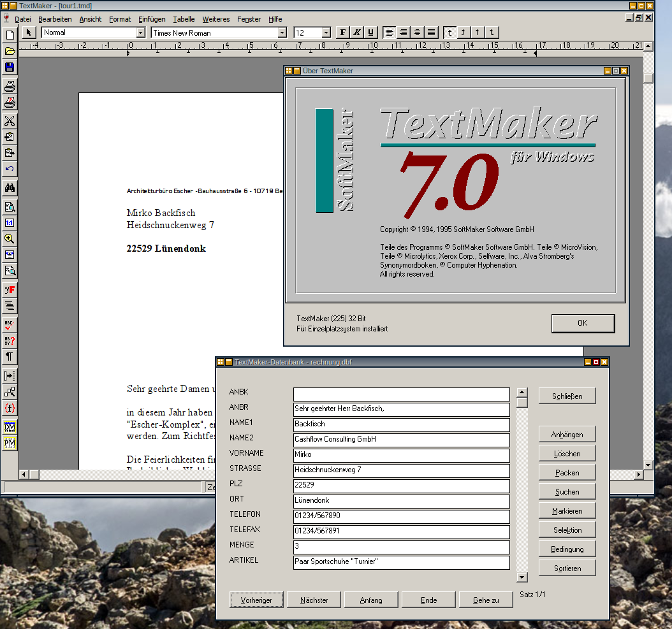The image size is (672, 629).
Task: Click Schließen in the database window
Action: coord(567,396)
